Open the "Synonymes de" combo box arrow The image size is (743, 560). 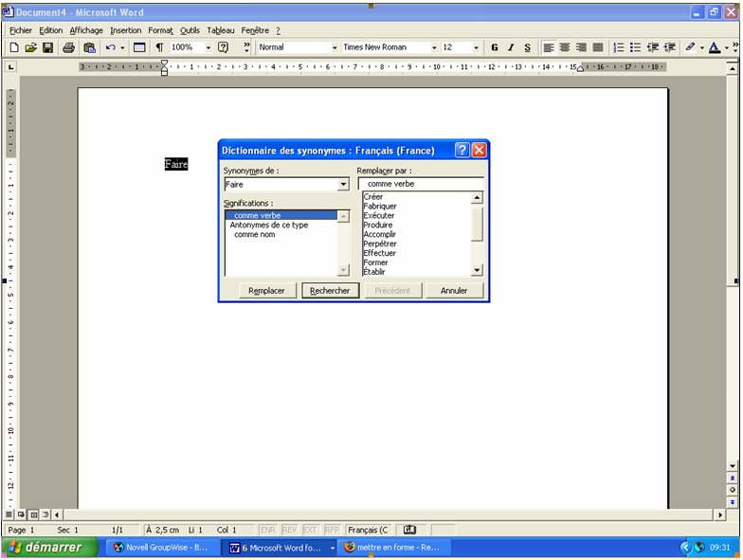(x=343, y=185)
